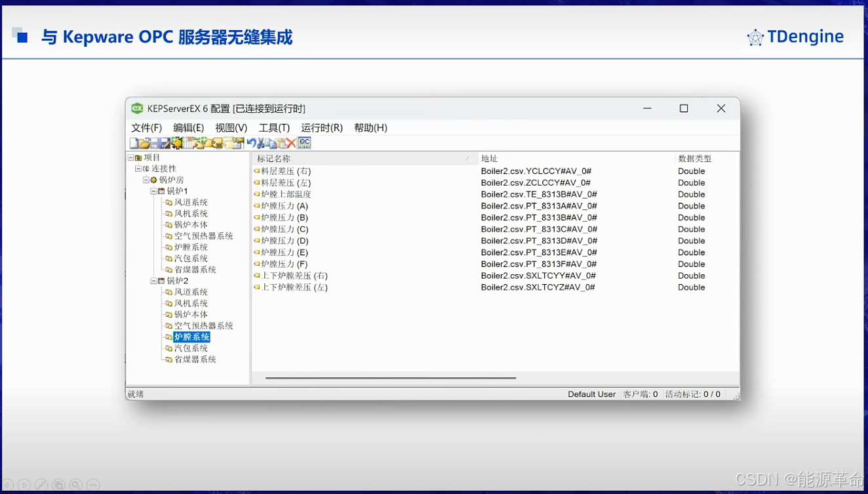
Task: Click the blue Undo arrow icon
Action: tap(252, 143)
